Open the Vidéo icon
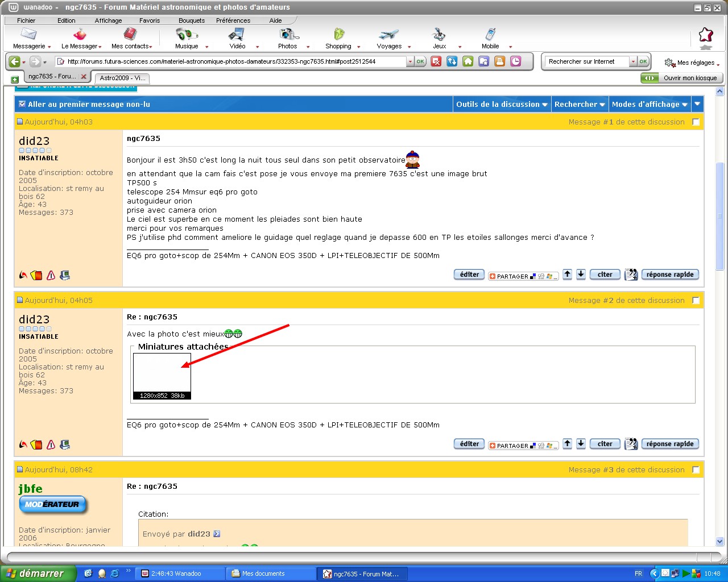The width and height of the screenshot is (728, 582). click(x=236, y=34)
